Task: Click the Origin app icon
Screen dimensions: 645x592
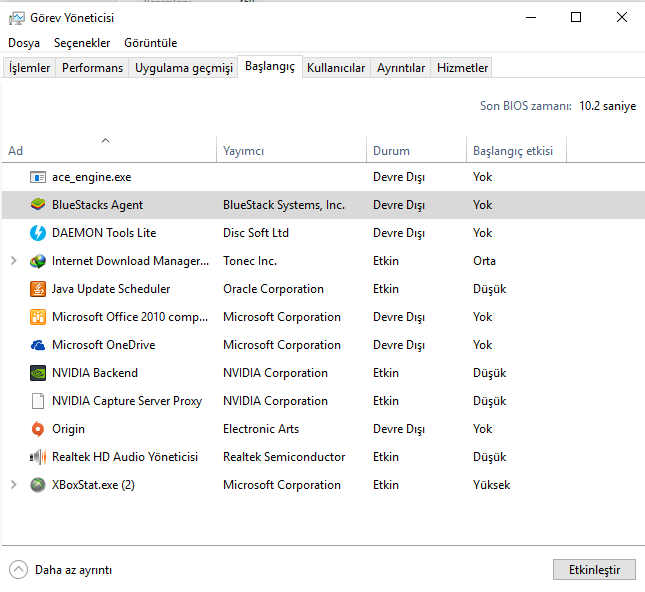Action: pyautogui.click(x=38, y=429)
